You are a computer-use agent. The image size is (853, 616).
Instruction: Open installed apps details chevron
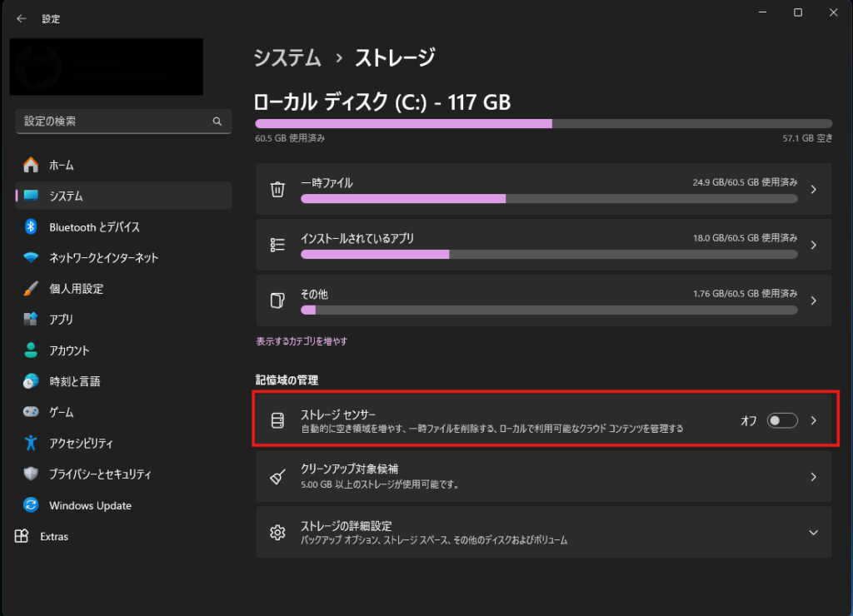point(814,245)
